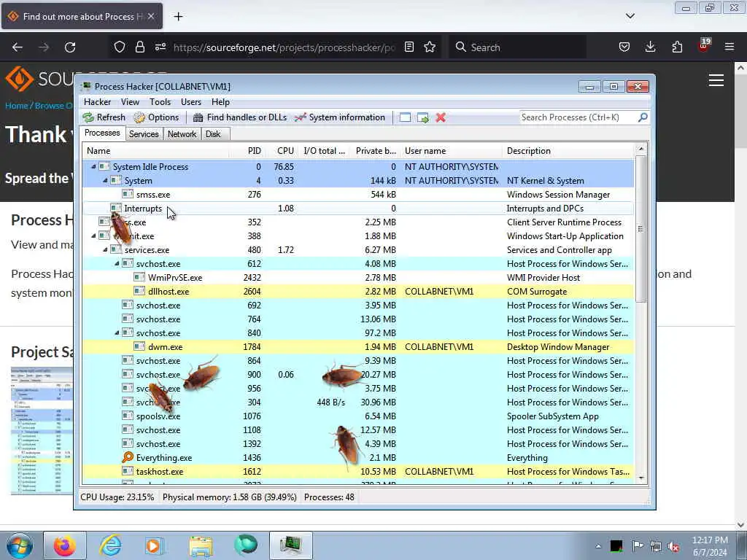Open the Firefox hamburger application menu
The height and width of the screenshot is (560, 747).
729,47
